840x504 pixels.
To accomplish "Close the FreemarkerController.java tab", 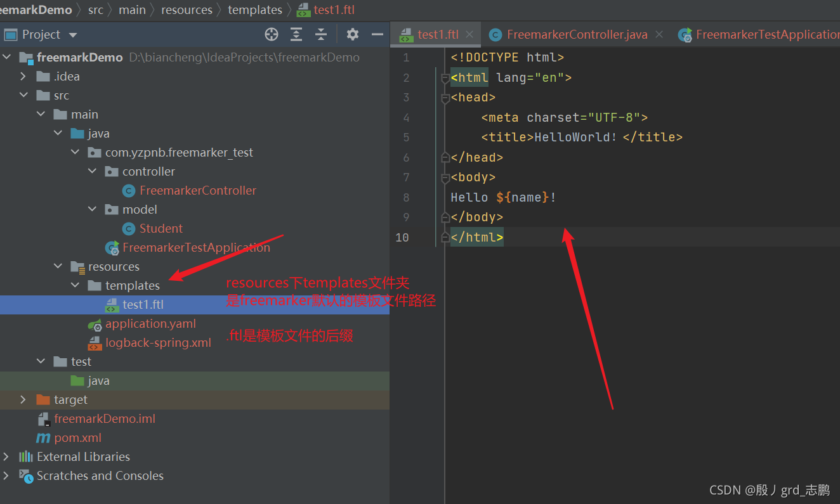I will (659, 34).
